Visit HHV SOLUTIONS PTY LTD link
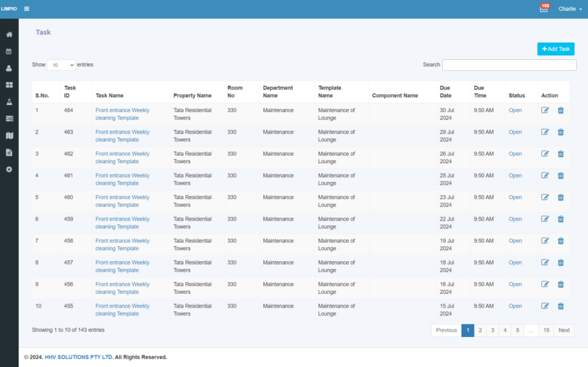 click(x=79, y=357)
